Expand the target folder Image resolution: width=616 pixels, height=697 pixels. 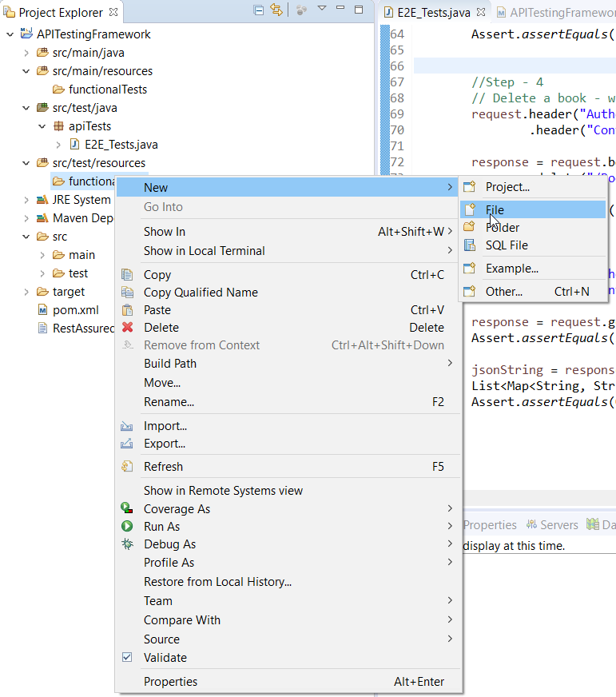[x=26, y=292]
